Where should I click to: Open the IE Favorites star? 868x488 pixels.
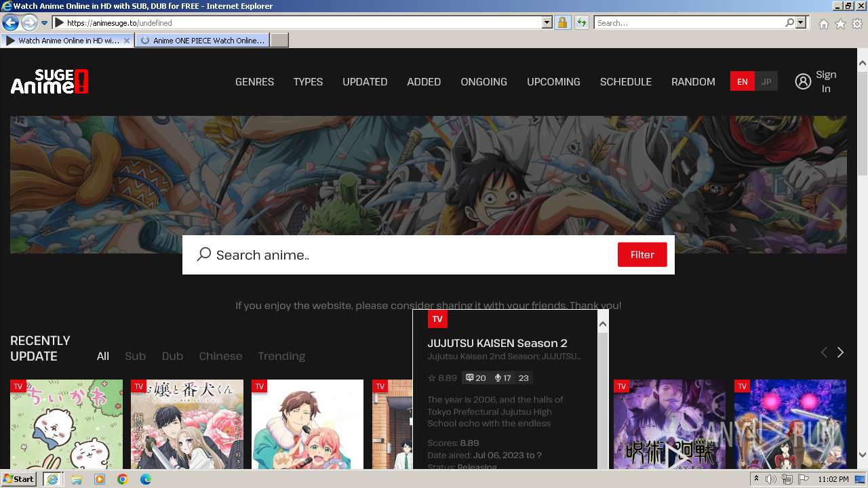(x=840, y=24)
